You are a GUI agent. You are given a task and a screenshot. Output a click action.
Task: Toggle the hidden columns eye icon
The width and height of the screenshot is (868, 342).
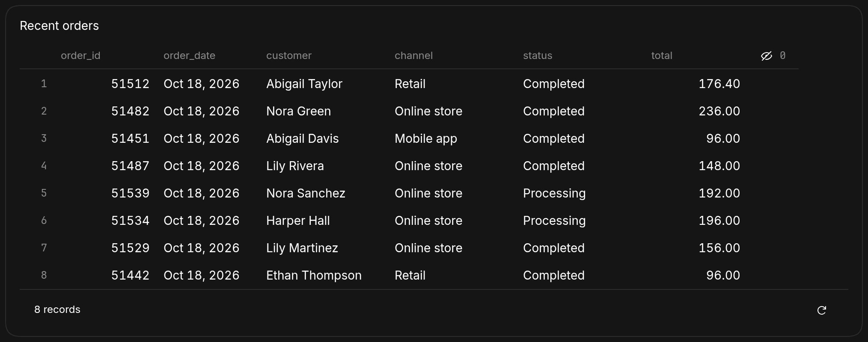click(766, 56)
